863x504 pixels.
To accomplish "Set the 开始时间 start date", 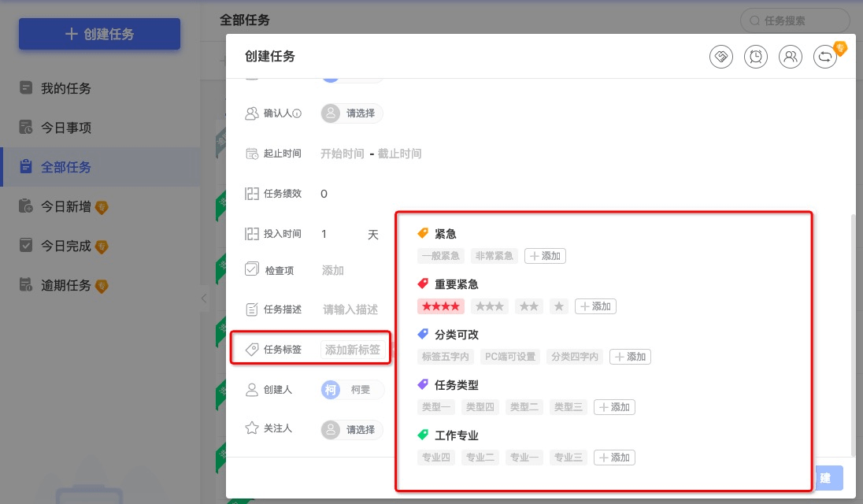I will pos(343,154).
